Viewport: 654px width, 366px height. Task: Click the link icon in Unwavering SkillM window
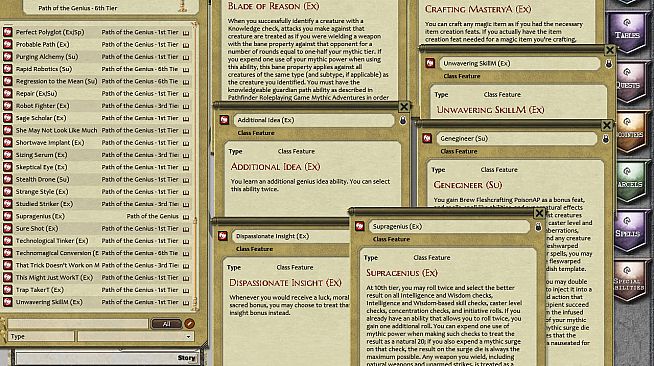pyautogui.click(x=430, y=63)
